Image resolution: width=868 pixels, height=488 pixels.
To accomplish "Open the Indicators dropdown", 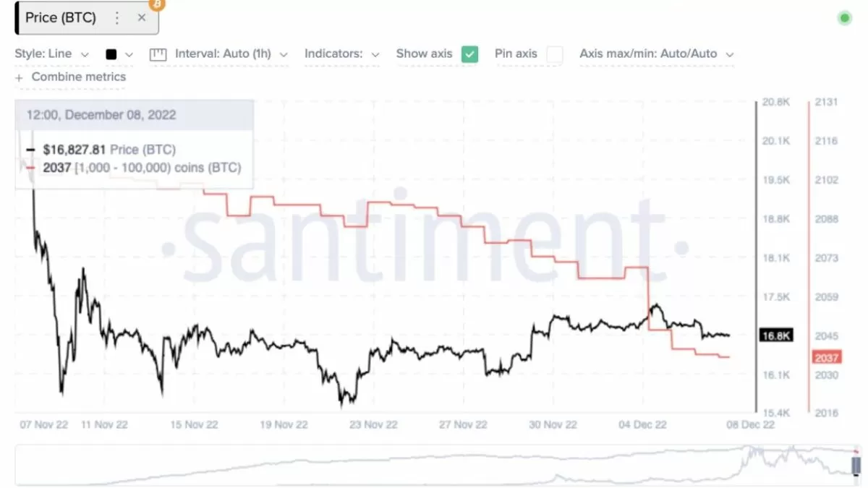I will click(341, 53).
